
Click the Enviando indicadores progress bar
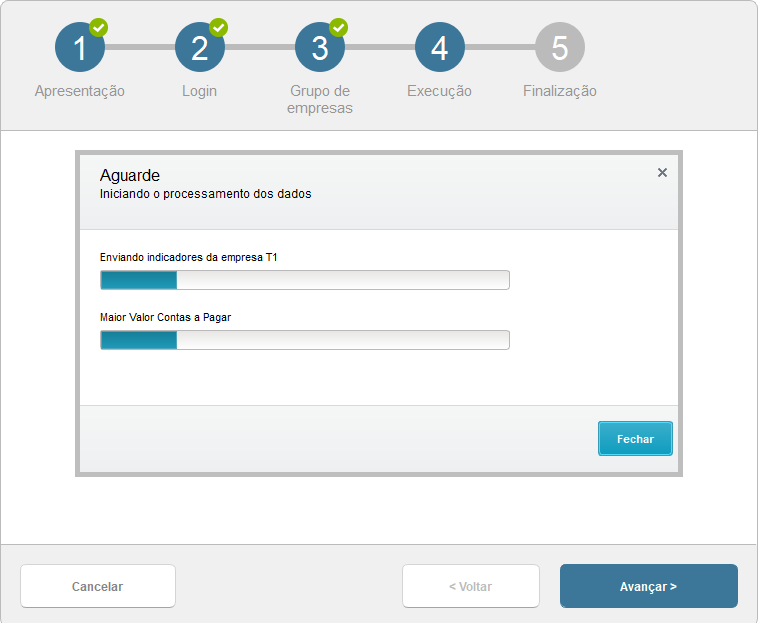pos(305,279)
